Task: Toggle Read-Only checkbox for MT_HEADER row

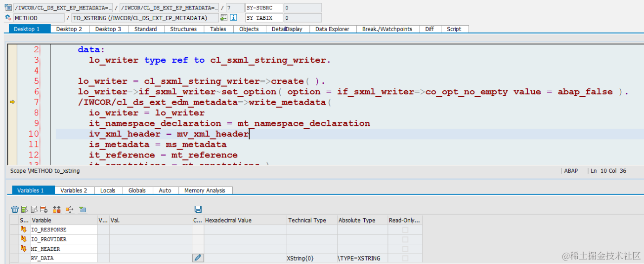Action: tap(405, 249)
